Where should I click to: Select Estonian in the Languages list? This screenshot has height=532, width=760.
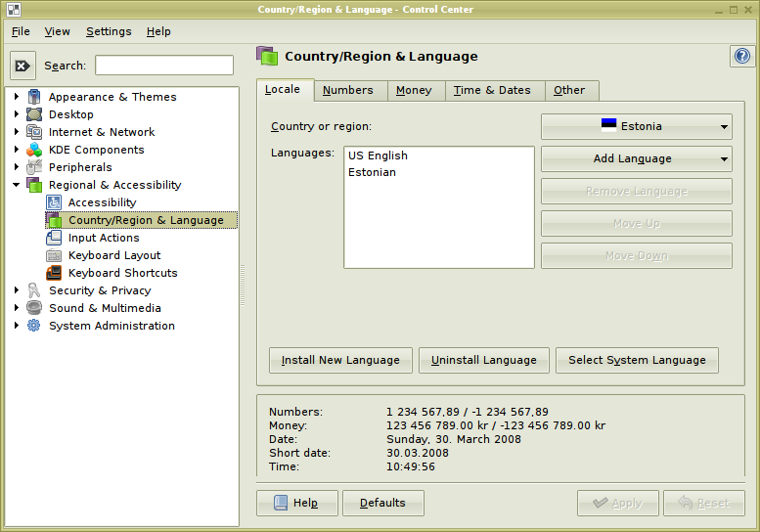click(x=372, y=172)
